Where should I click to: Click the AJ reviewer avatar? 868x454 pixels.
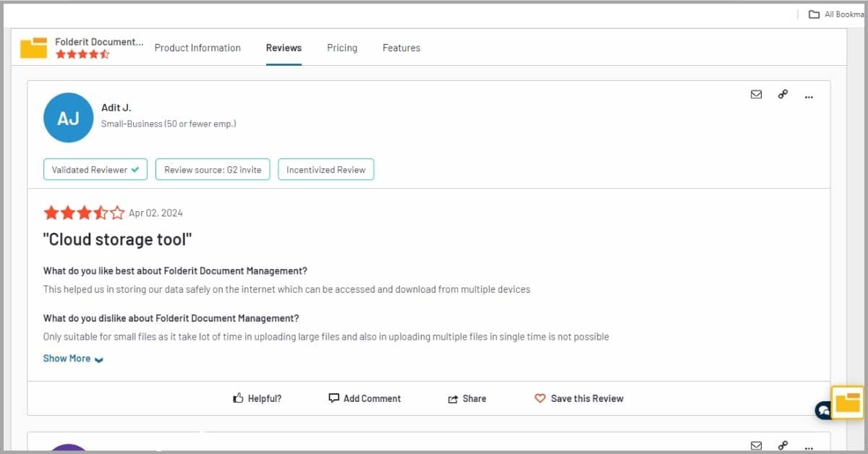[x=68, y=118]
